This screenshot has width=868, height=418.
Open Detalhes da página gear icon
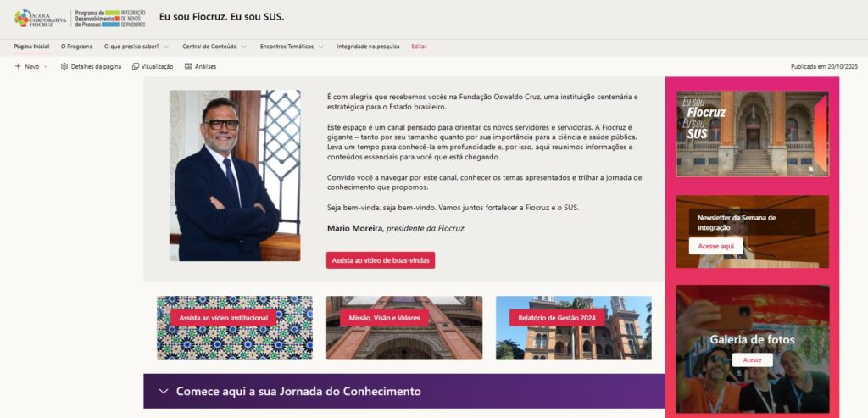click(x=64, y=66)
